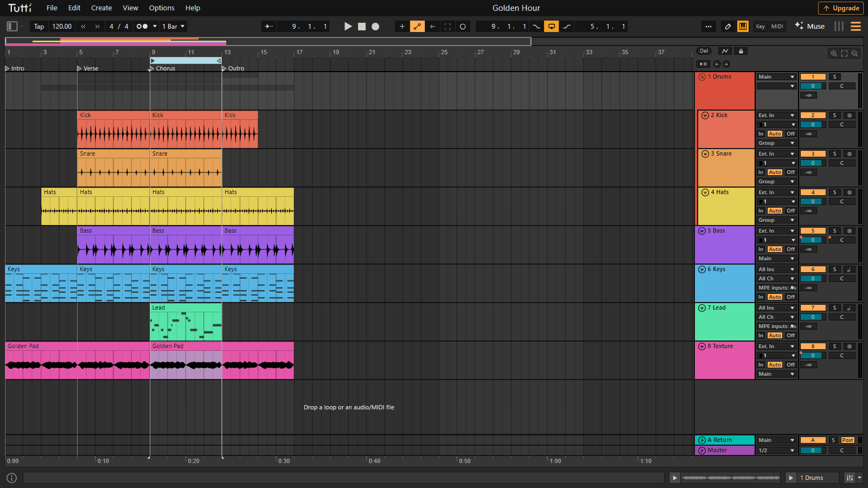Click the fit-to-view icon between the zoom magnifiers
Screen dimensions: 868x488
(x=844, y=53)
